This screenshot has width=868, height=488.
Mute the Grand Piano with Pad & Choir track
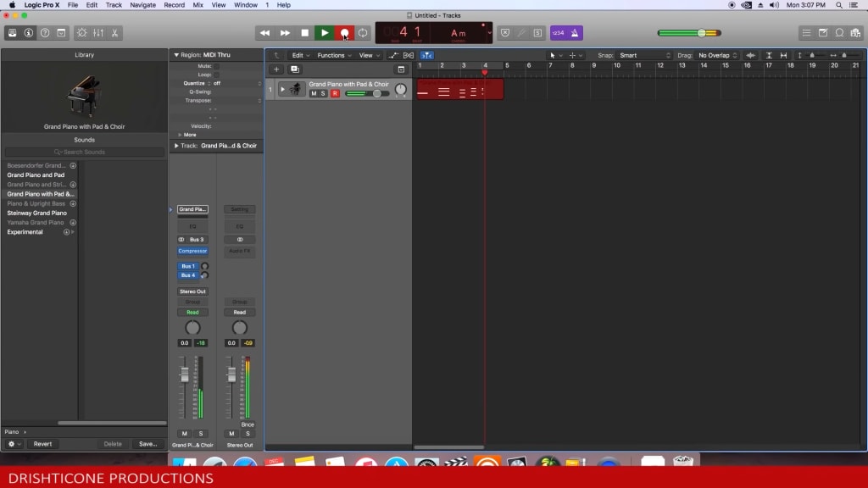(314, 93)
